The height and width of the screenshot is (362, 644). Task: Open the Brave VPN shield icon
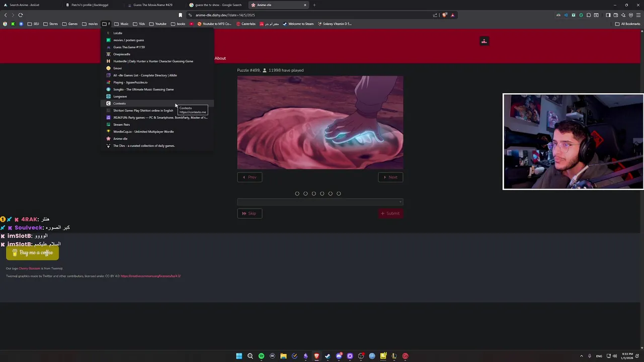(x=631, y=15)
